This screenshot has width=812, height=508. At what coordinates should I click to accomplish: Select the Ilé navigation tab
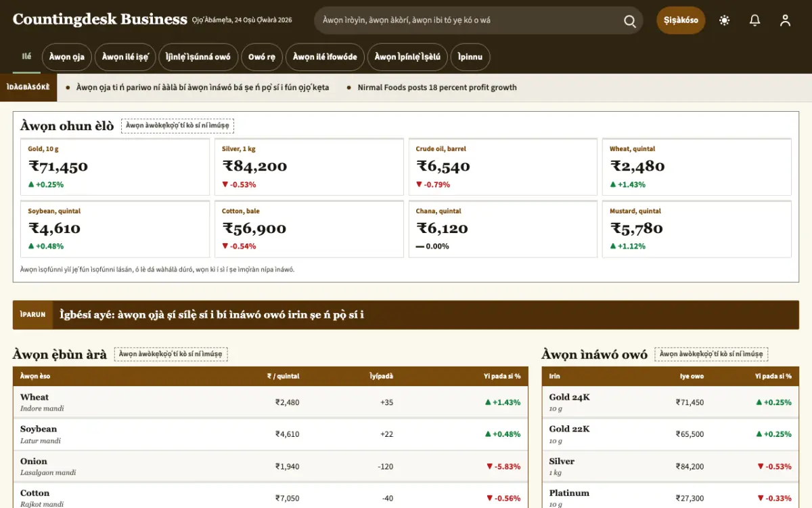tap(26, 56)
